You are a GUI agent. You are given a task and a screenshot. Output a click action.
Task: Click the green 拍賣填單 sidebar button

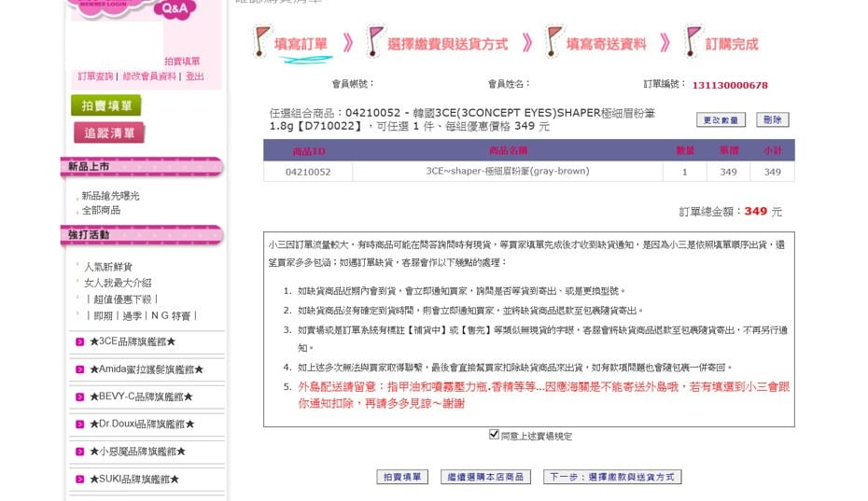(106, 105)
